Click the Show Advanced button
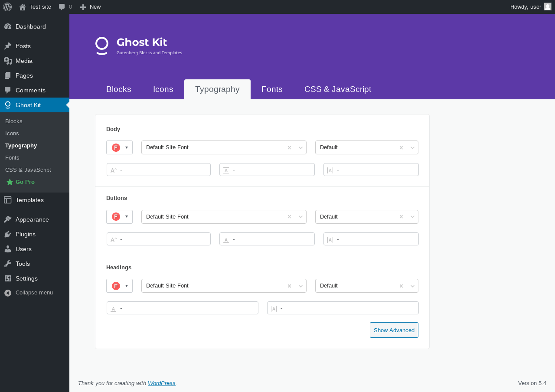This screenshot has width=555, height=392. click(x=394, y=330)
